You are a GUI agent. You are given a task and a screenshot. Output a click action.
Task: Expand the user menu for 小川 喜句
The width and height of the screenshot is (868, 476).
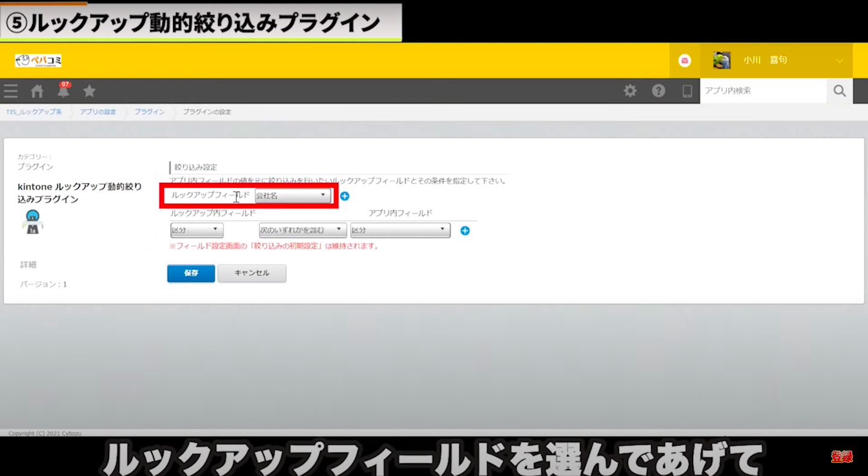pyautogui.click(x=839, y=60)
